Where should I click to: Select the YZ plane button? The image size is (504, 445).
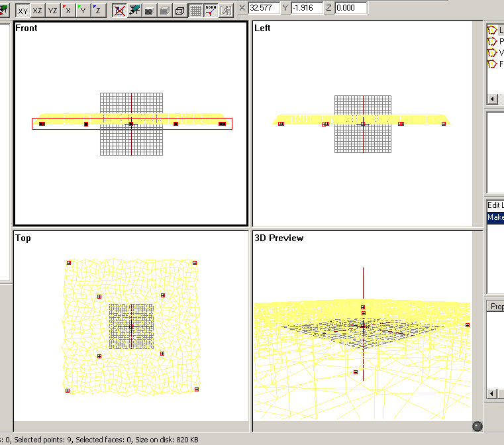coord(52,10)
